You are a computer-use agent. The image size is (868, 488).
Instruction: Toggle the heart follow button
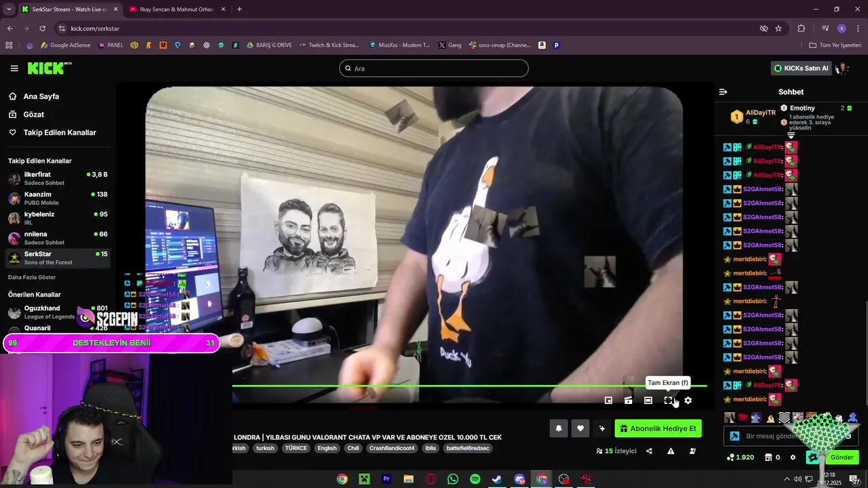pyautogui.click(x=580, y=428)
